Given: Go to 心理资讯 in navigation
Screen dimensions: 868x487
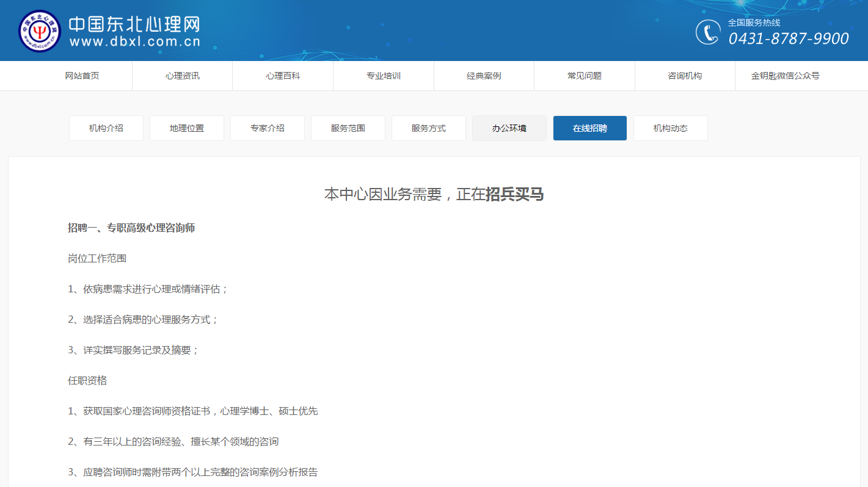Looking at the screenshot, I should [182, 76].
